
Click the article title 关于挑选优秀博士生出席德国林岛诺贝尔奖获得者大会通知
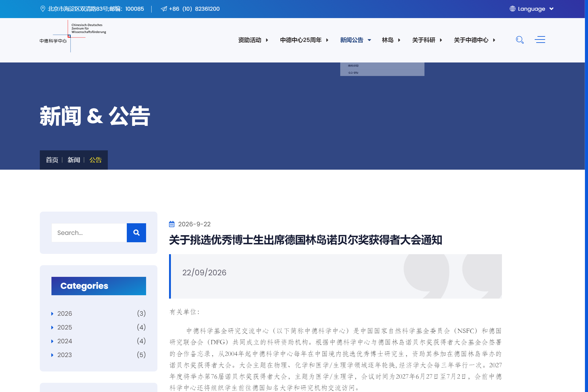(x=305, y=240)
